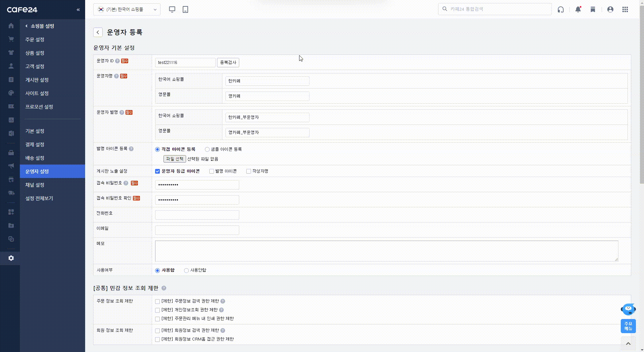
Task: Select 직접 아이콘 등록 radio option
Action: tap(157, 149)
